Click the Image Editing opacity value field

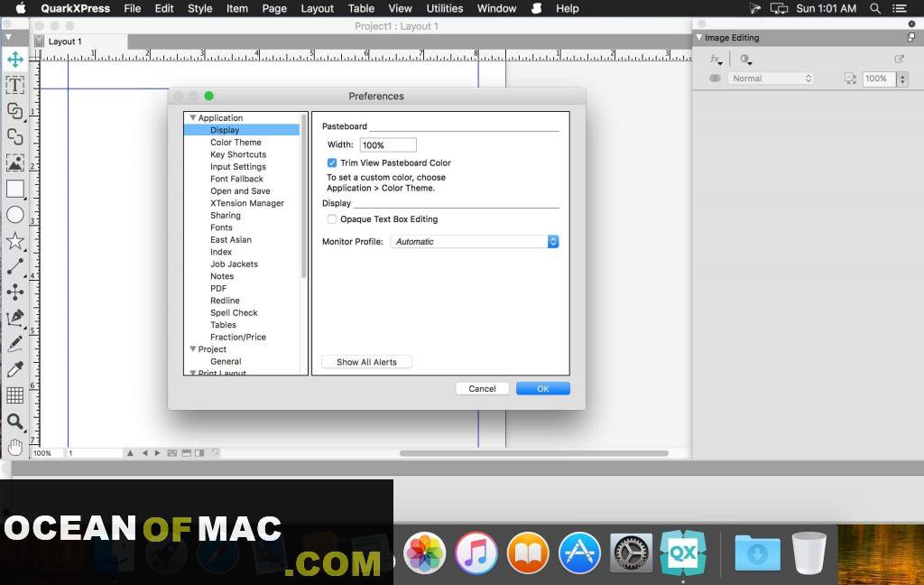879,79
